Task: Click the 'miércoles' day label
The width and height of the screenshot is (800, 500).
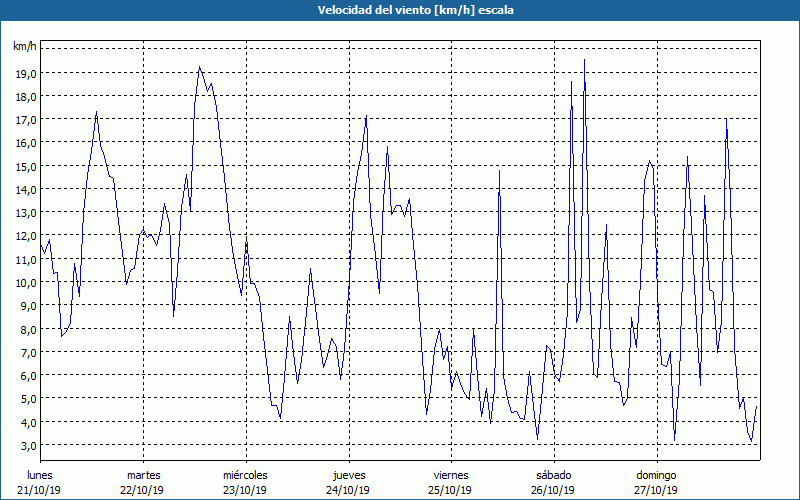Action: pos(245,475)
